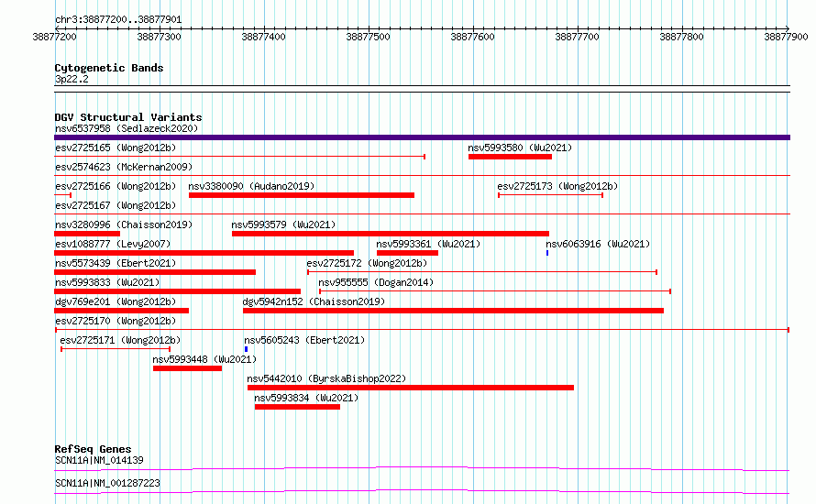Open nsv3280996 (Chaisson2019) label
This screenshot has height=504, width=816.
tap(124, 225)
